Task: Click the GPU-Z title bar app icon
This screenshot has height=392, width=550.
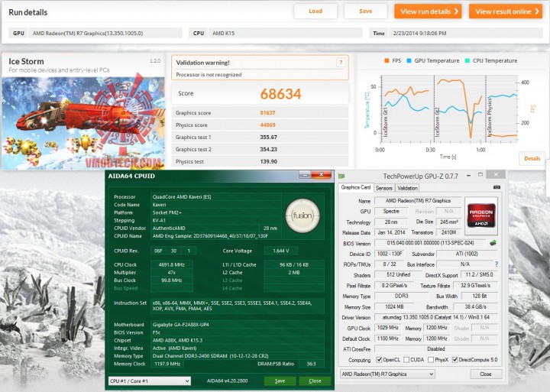Action: [x=341, y=176]
